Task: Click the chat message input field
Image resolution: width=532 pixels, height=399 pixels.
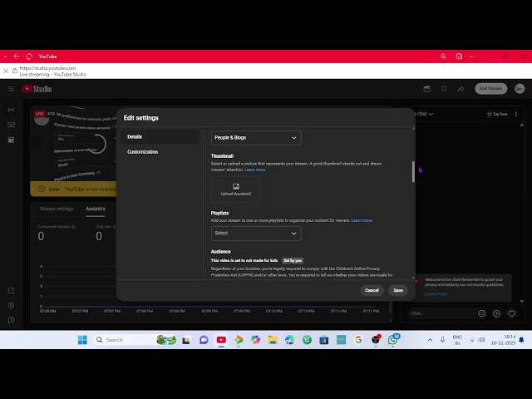Action: click(441, 313)
